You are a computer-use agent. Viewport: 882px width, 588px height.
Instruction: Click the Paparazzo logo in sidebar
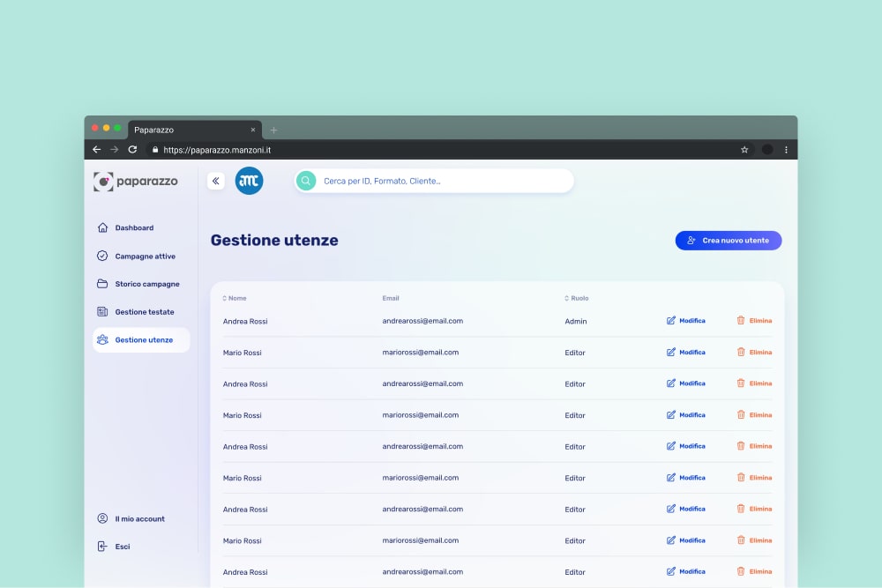(136, 182)
